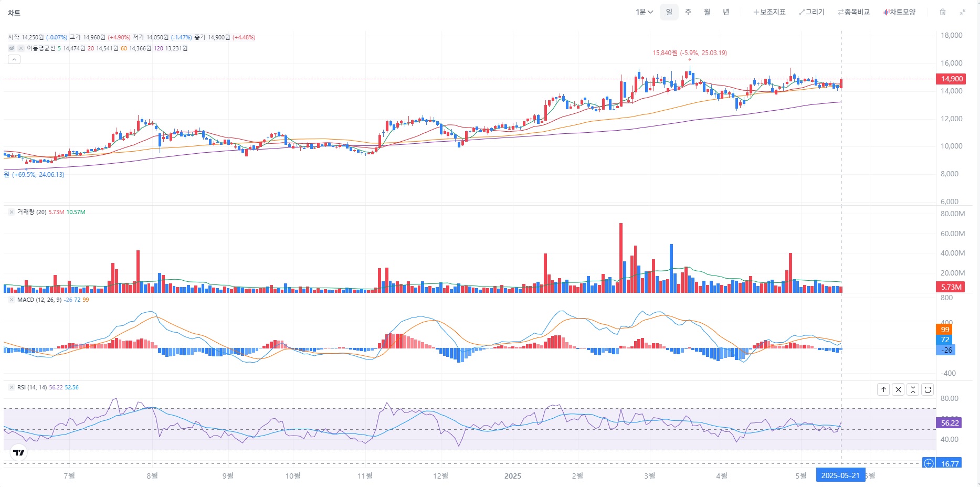The height and width of the screenshot is (487, 980).
Task: Click the 10.57M volume average value
Action: pos(76,212)
